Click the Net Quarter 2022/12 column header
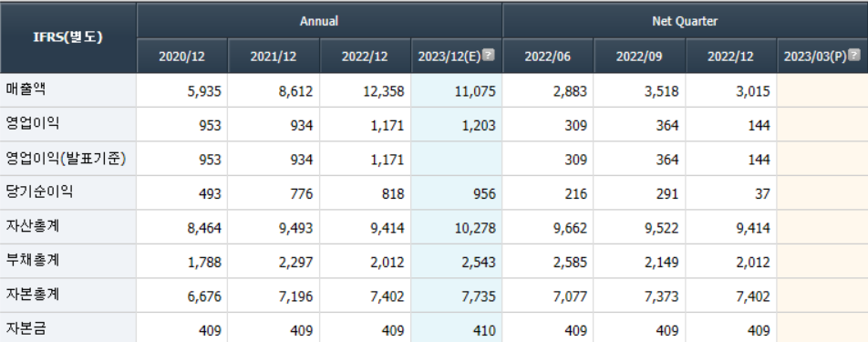Screen dimensions: 868x342 (x=730, y=57)
